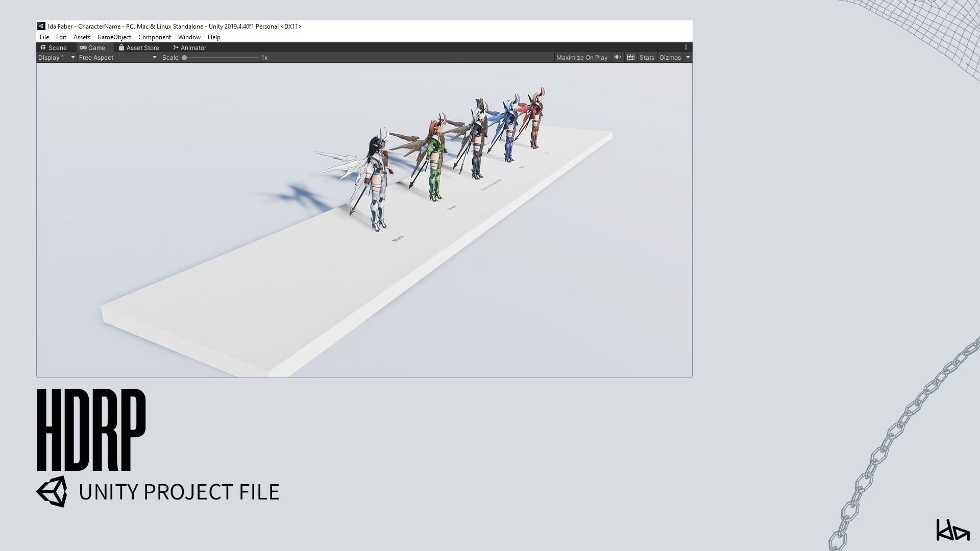Click the black-haired character in the viewport
The height and width of the screenshot is (551, 980).
click(377, 179)
